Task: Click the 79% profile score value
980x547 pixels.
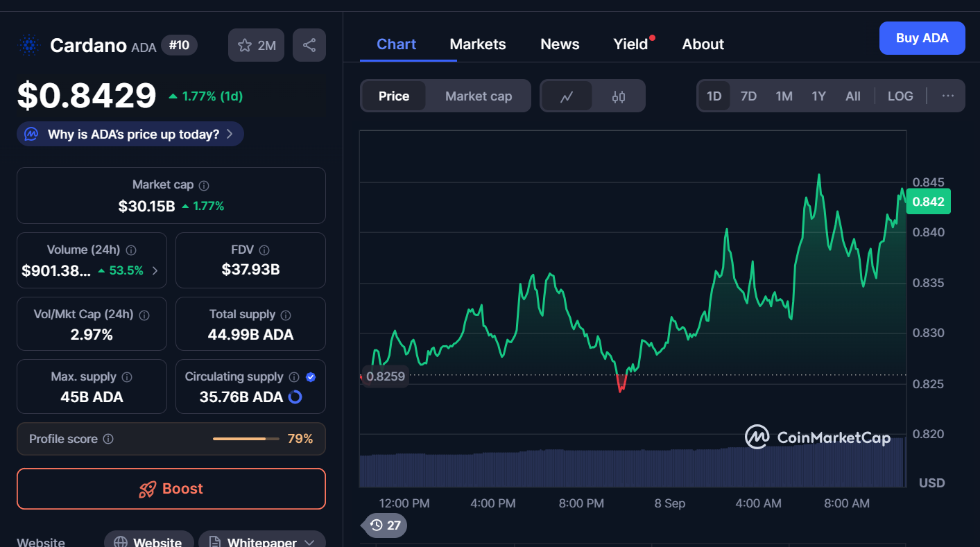Action: point(300,439)
